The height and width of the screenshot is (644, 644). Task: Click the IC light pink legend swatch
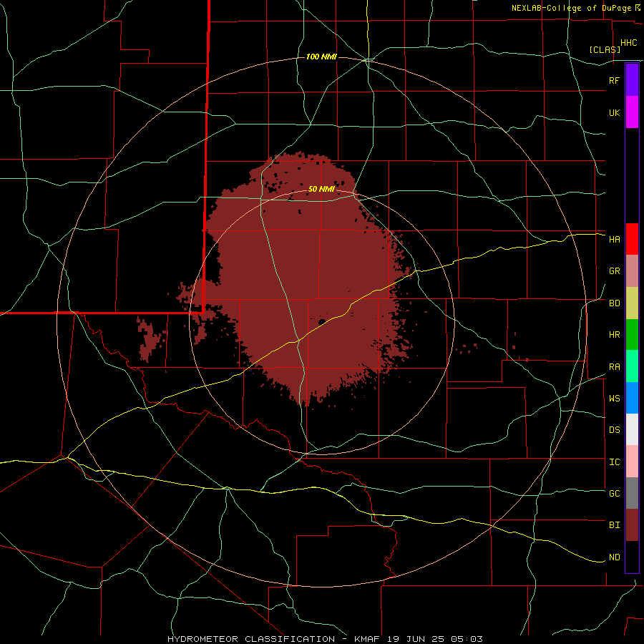pos(632,462)
